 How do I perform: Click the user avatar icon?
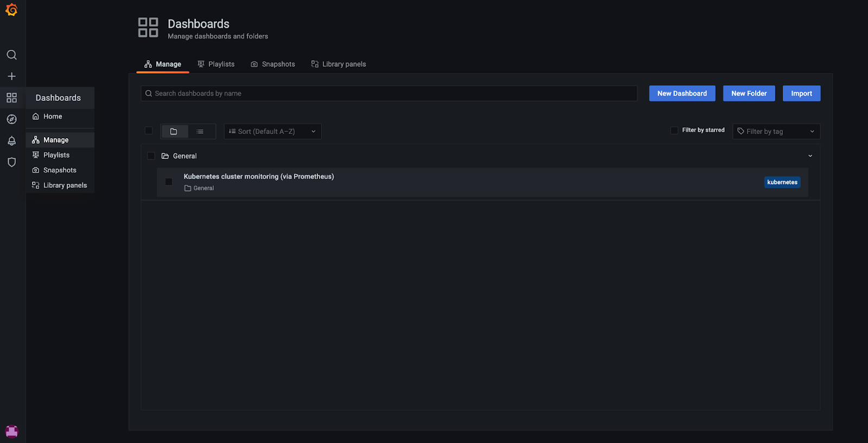[x=11, y=431]
